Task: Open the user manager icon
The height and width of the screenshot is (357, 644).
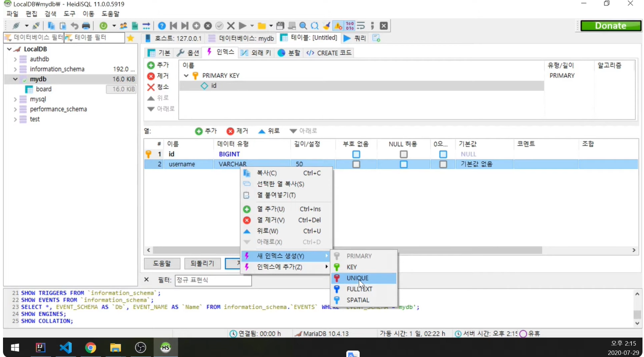Action: point(123,25)
